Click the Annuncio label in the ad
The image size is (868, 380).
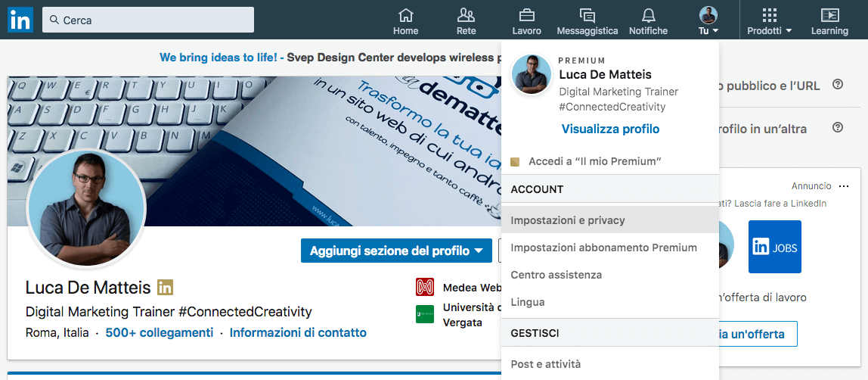click(811, 186)
